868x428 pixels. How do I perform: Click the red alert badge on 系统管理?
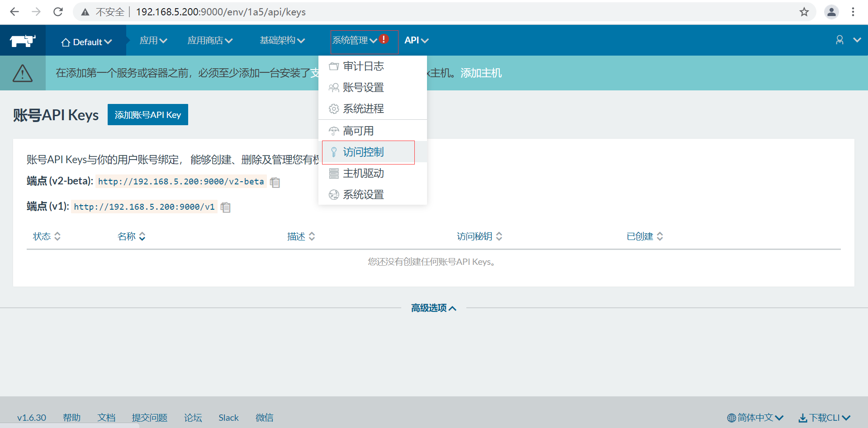click(384, 39)
